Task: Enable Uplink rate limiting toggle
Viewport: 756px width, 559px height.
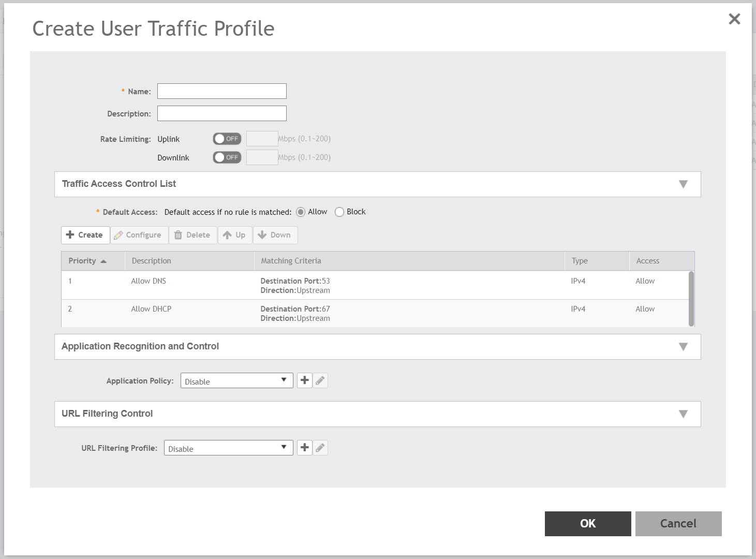Action: point(227,138)
